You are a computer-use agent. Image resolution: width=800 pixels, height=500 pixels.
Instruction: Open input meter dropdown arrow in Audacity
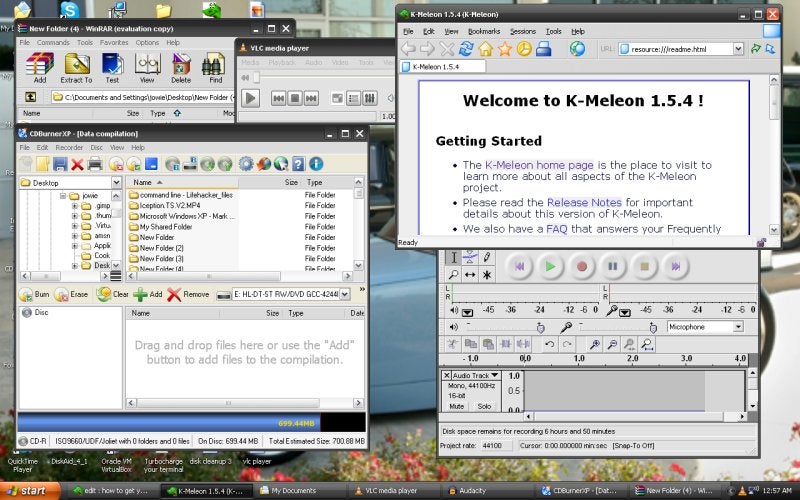point(625,312)
